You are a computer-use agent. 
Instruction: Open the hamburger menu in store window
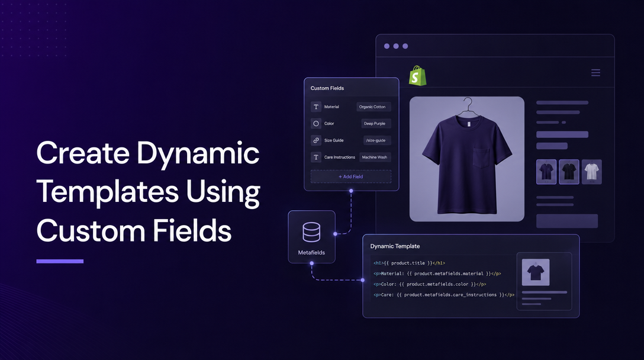595,73
